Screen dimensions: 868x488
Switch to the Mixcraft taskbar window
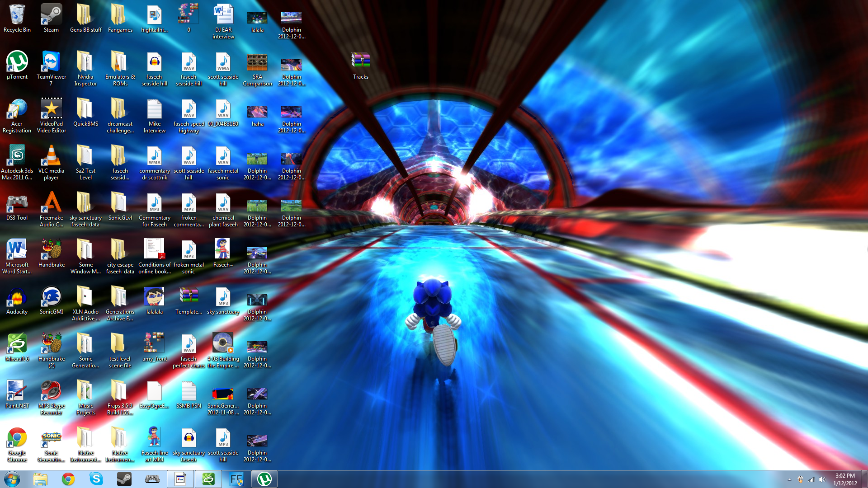click(208, 479)
